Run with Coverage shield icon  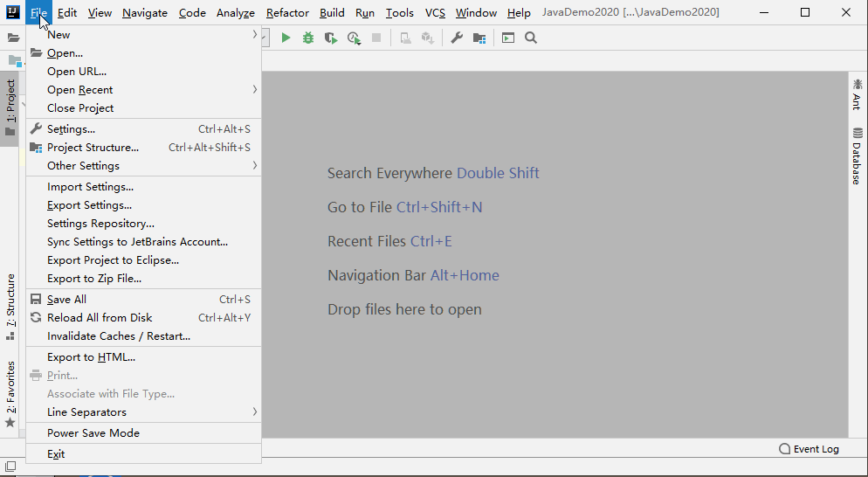tap(331, 38)
